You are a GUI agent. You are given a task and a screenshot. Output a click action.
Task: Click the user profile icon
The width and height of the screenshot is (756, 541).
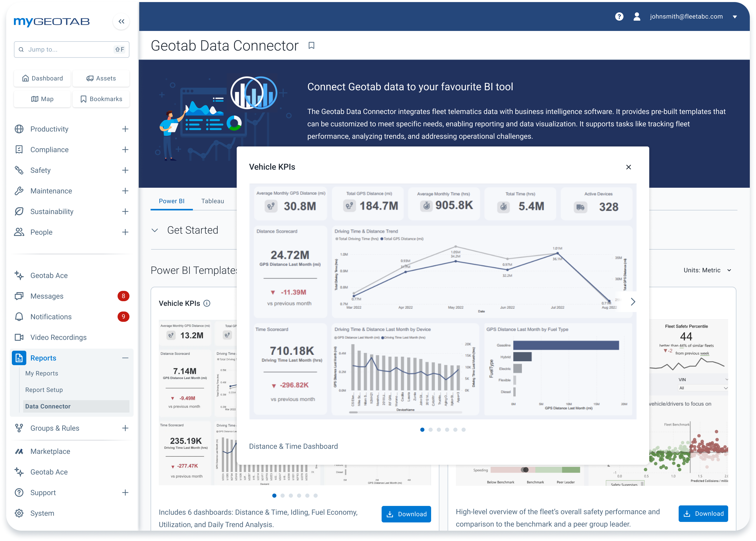click(x=636, y=16)
